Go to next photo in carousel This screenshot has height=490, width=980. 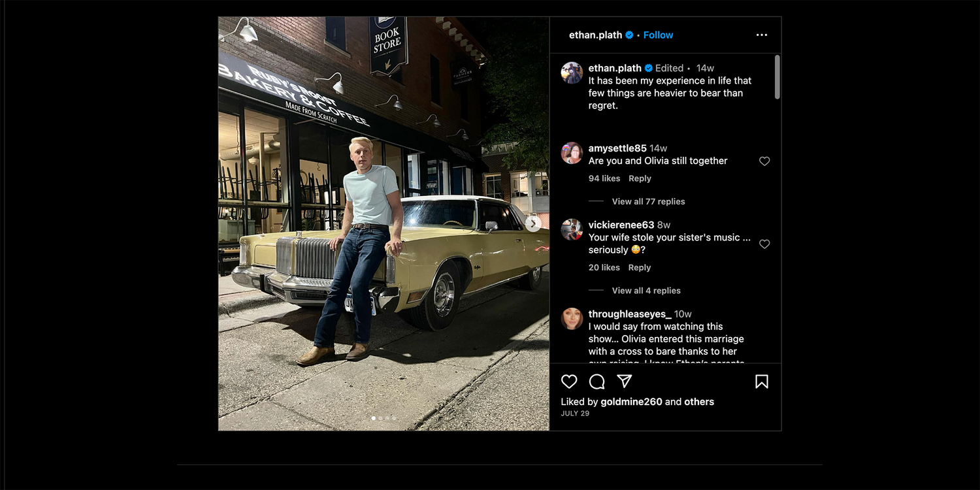point(533,224)
